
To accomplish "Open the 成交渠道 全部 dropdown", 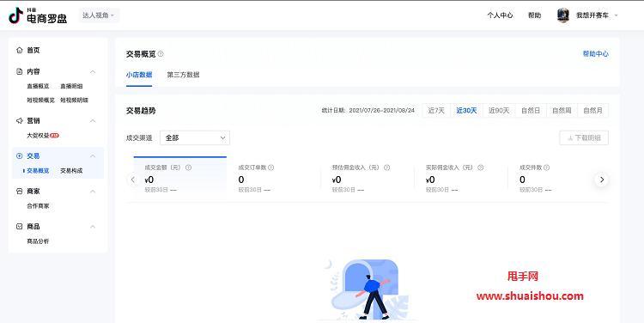I will coord(195,138).
